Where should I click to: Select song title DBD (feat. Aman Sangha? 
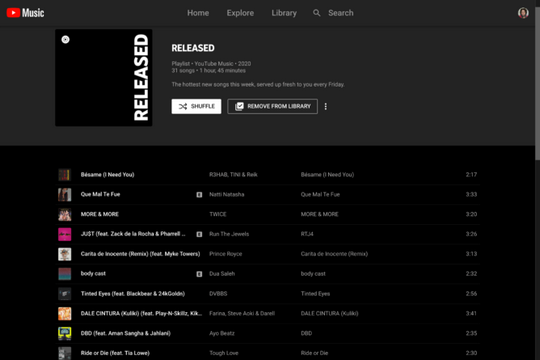[125, 333]
